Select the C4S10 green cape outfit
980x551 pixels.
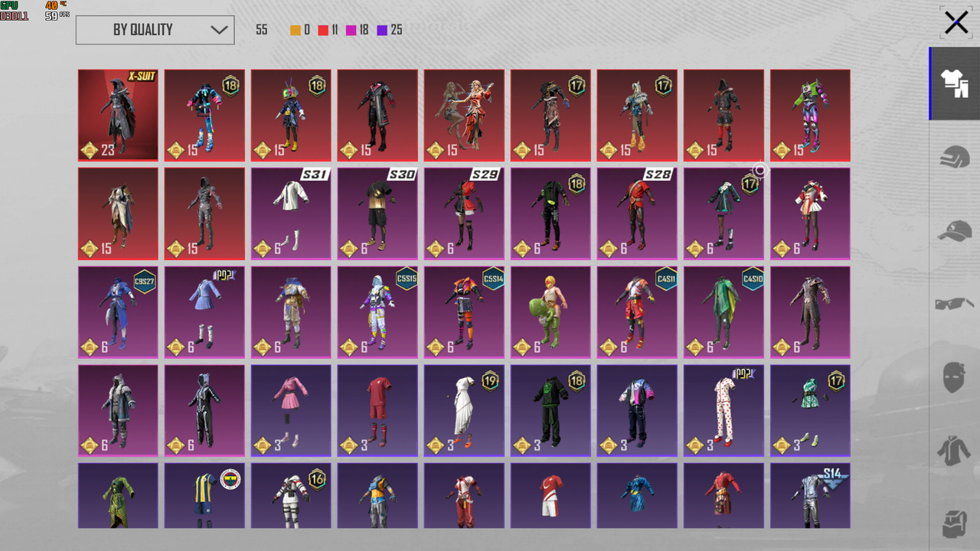pyautogui.click(x=724, y=312)
